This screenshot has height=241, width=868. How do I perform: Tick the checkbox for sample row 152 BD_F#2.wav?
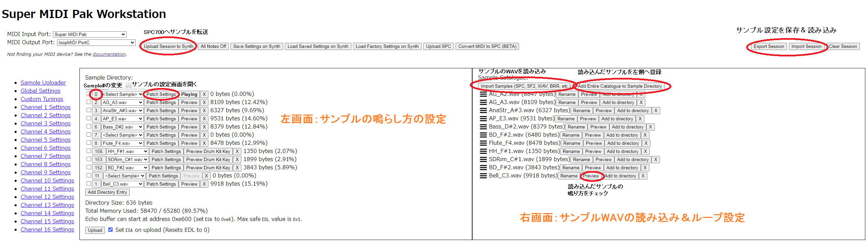[x=89, y=167]
